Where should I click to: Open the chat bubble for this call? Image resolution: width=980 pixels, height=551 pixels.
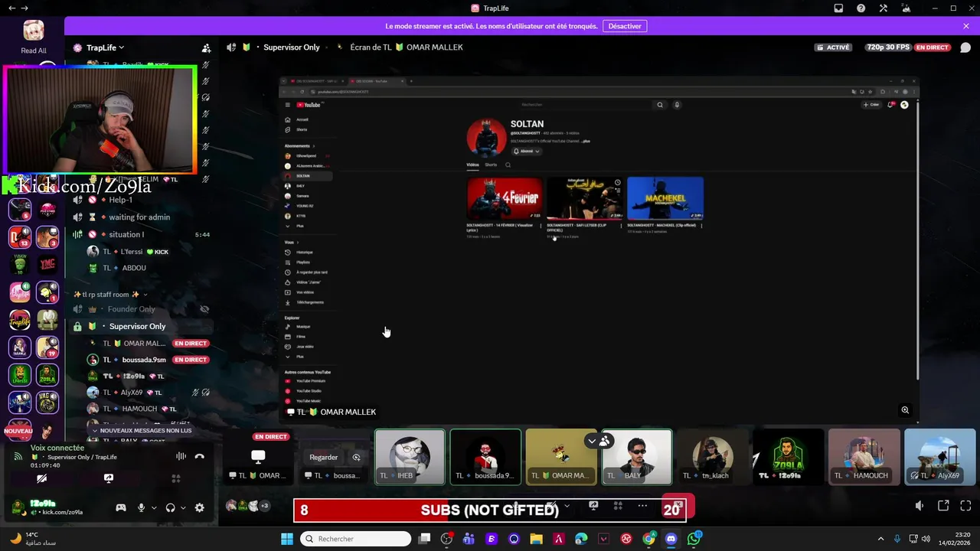point(965,47)
